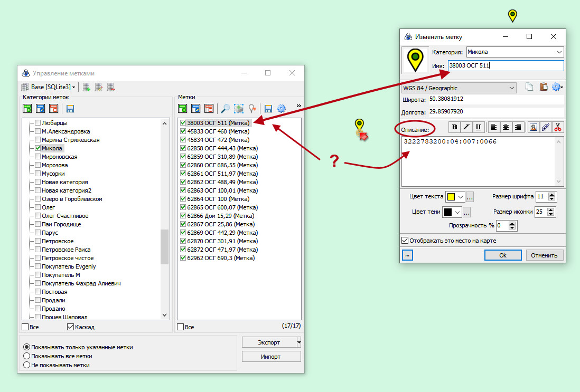The image size is (580, 392).
Task: Click the Отменить button
Action: [x=544, y=255]
